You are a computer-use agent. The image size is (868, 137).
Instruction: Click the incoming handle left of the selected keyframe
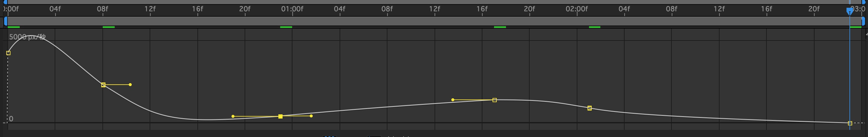tap(233, 116)
